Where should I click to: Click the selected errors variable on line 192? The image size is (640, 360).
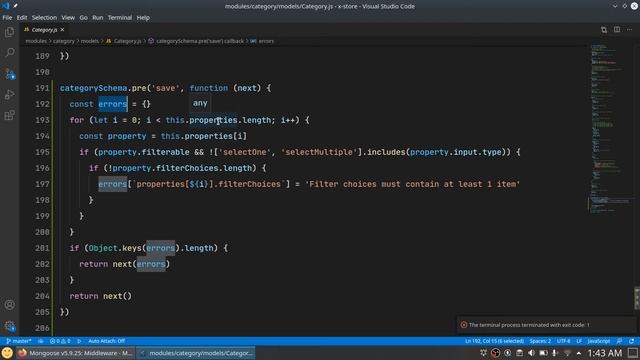(x=113, y=104)
